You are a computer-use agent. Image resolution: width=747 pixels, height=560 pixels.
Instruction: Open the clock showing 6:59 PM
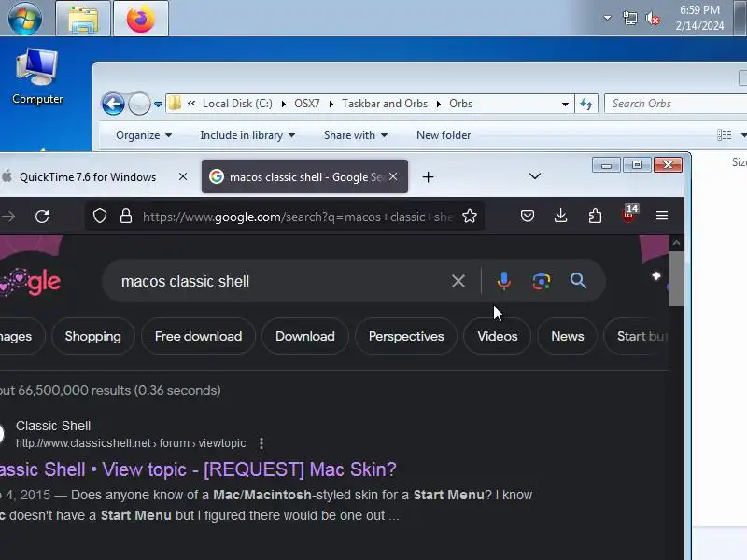699,18
